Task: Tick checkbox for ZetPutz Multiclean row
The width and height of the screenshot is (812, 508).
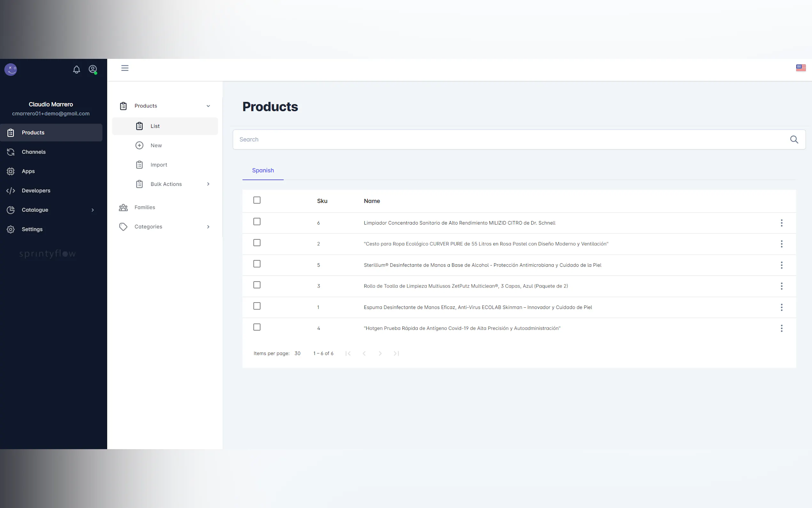Action: point(257,285)
